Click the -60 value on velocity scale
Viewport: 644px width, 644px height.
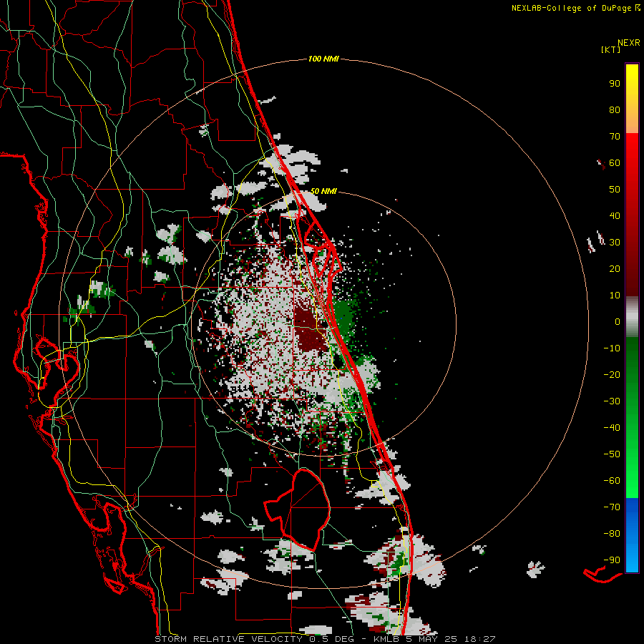612,481
